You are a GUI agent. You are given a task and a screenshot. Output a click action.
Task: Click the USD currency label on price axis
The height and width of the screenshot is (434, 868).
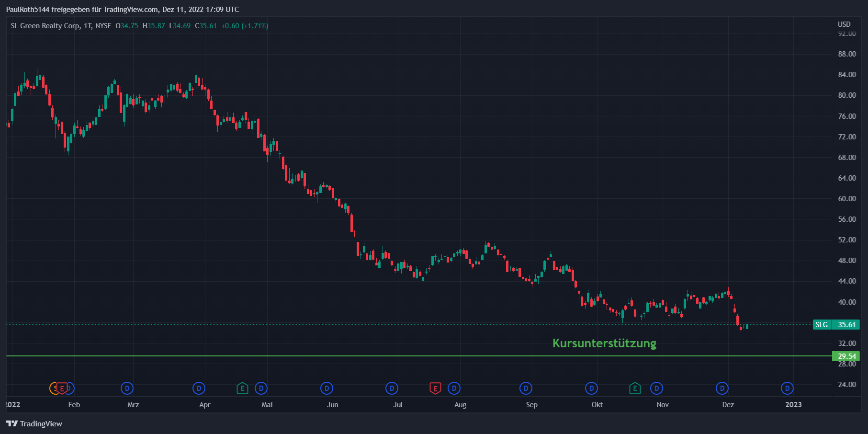click(x=844, y=24)
